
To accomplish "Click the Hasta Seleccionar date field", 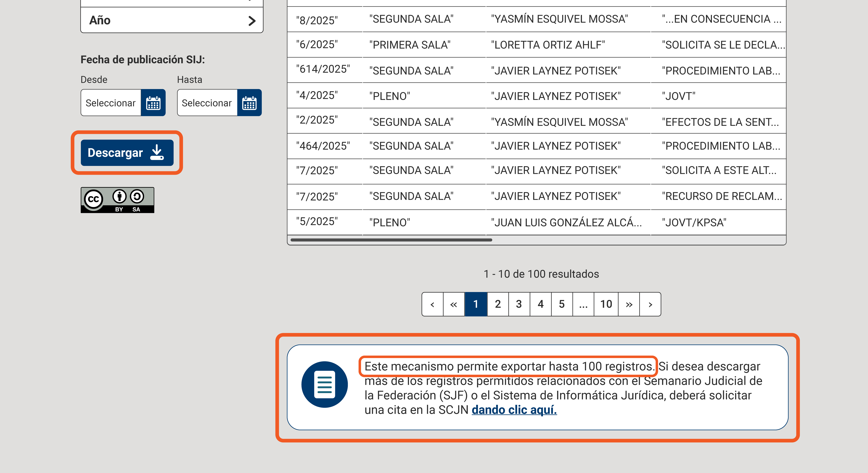I will click(207, 103).
